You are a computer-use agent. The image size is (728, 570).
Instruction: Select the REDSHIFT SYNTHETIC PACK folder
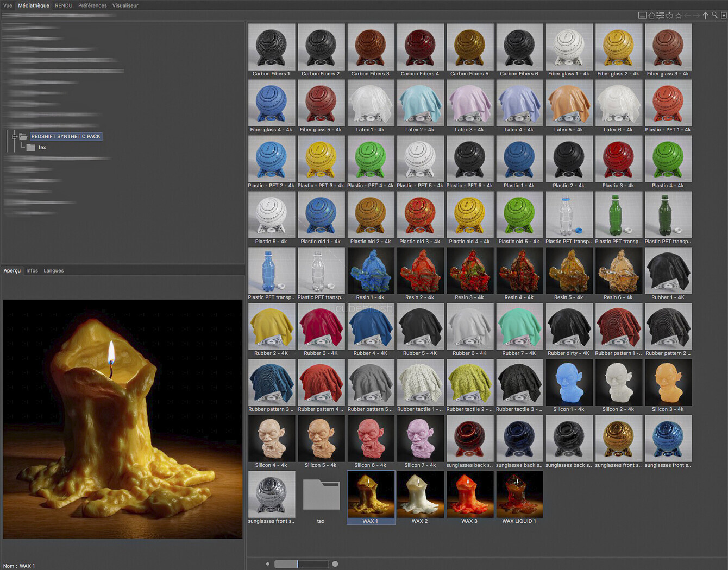pos(66,137)
